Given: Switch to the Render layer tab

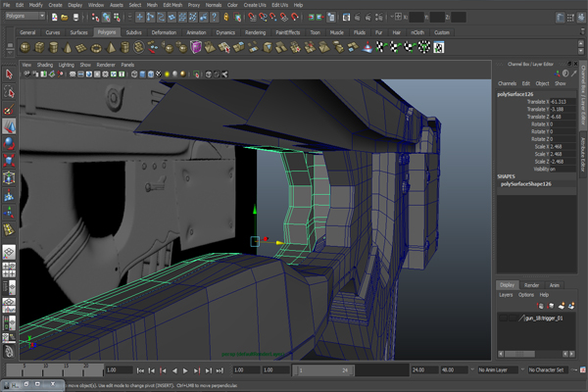Looking at the screenshot, I should point(531,285).
